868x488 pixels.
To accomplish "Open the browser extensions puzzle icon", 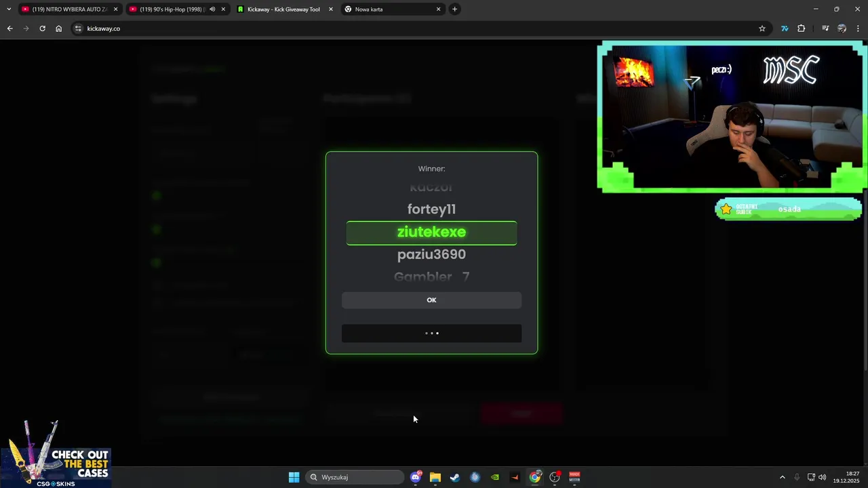I will 801,28.
